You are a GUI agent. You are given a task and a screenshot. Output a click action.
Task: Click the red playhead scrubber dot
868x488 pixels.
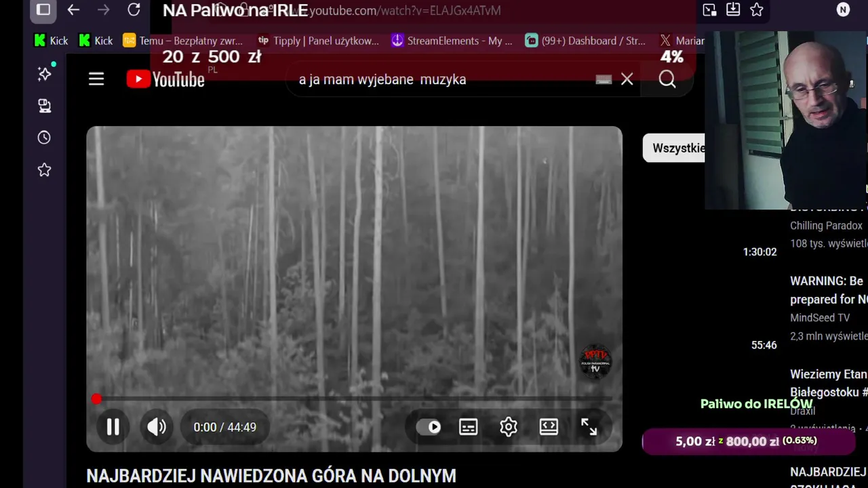click(x=96, y=399)
